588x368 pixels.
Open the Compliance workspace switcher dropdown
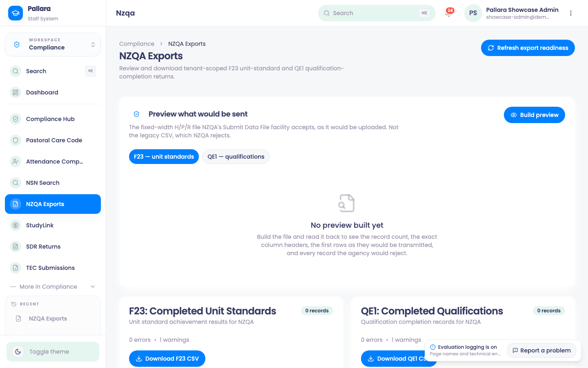53,45
